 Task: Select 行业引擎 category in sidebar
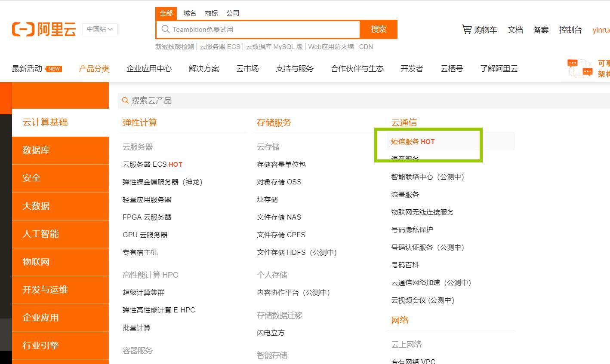click(60, 346)
